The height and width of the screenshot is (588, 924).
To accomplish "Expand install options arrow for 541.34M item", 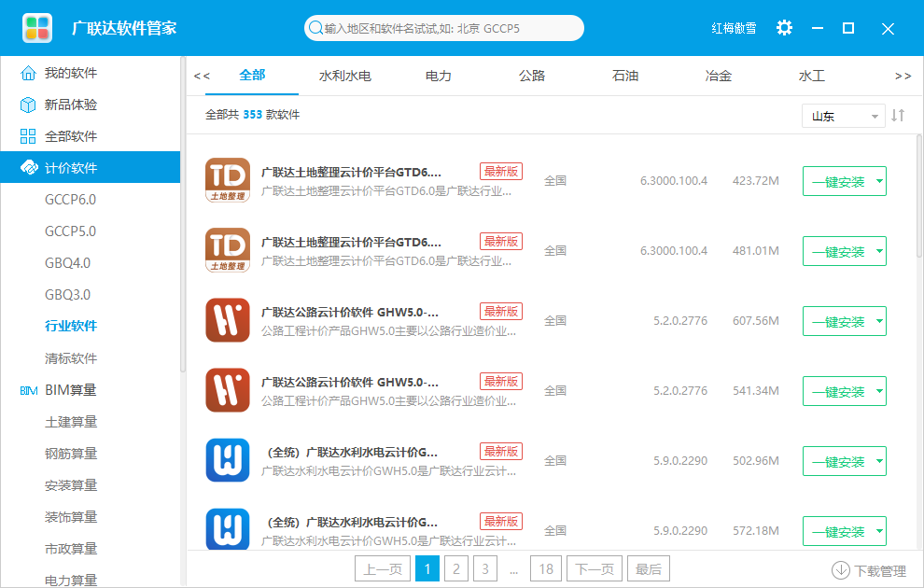I will (x=879, y=392).
